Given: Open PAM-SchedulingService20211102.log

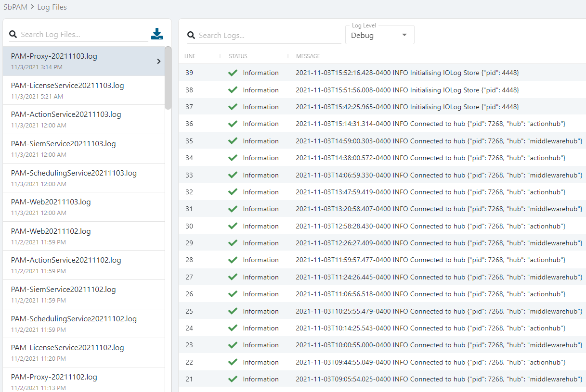Looking at the screenshot, I should coord(84,324).
